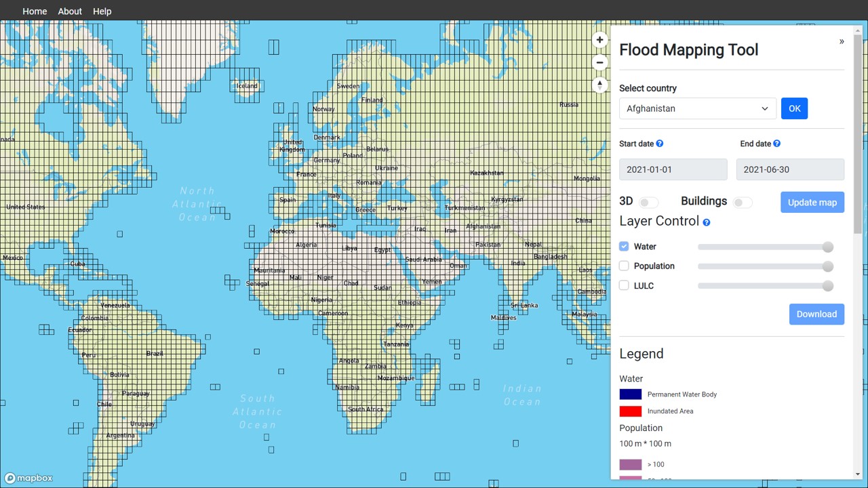This screenshot has width=868, height=488.
Task: Uncheck the Water layer checkbox
Action: click(624, 247)
